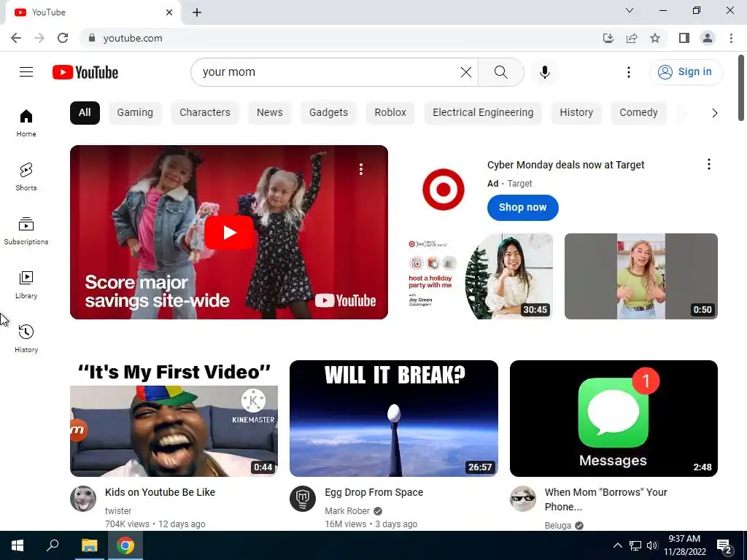Screen dimensions: 747x560
Task: Click the Shop now button
Action: click(522, 208)
